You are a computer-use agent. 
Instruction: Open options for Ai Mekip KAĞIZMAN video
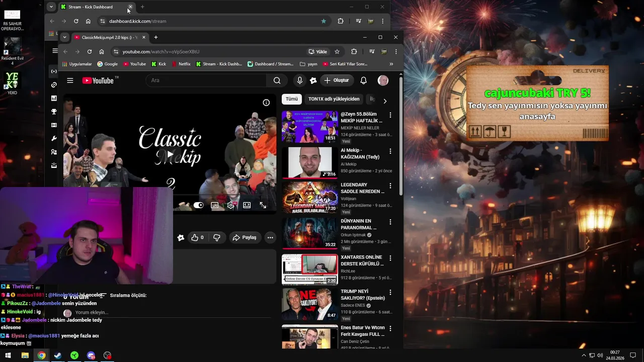(x=390, y=151)
